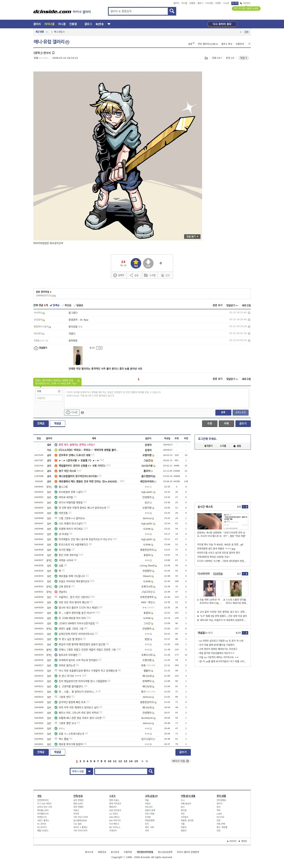
Task: Expand the nav bar dropdown triangle
Action: click(x=109, y=24)
